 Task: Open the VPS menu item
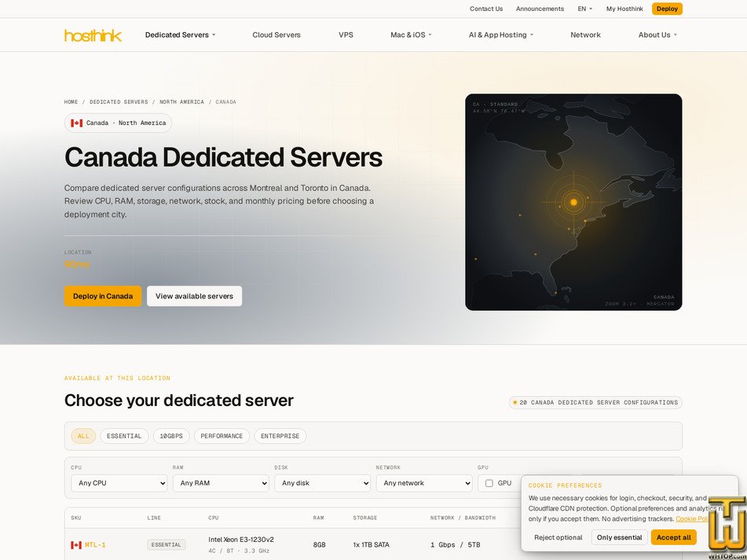pos(346,35)
